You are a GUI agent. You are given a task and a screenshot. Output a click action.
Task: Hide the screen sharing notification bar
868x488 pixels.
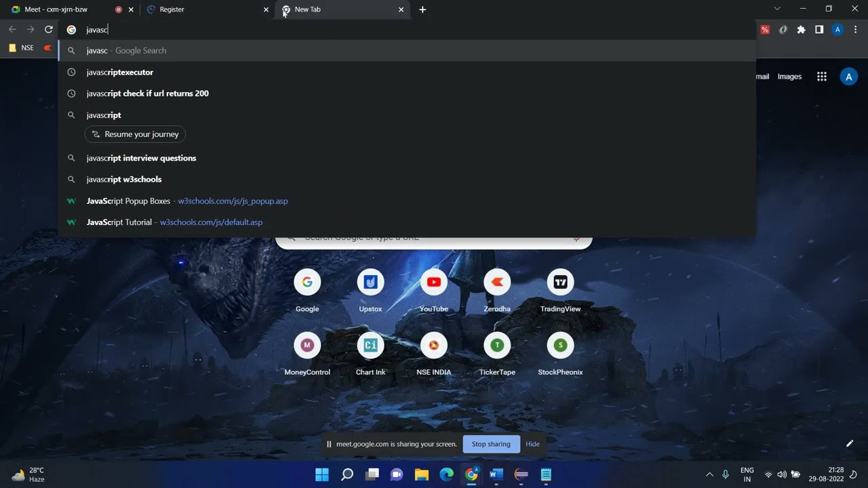pos(532,444)
